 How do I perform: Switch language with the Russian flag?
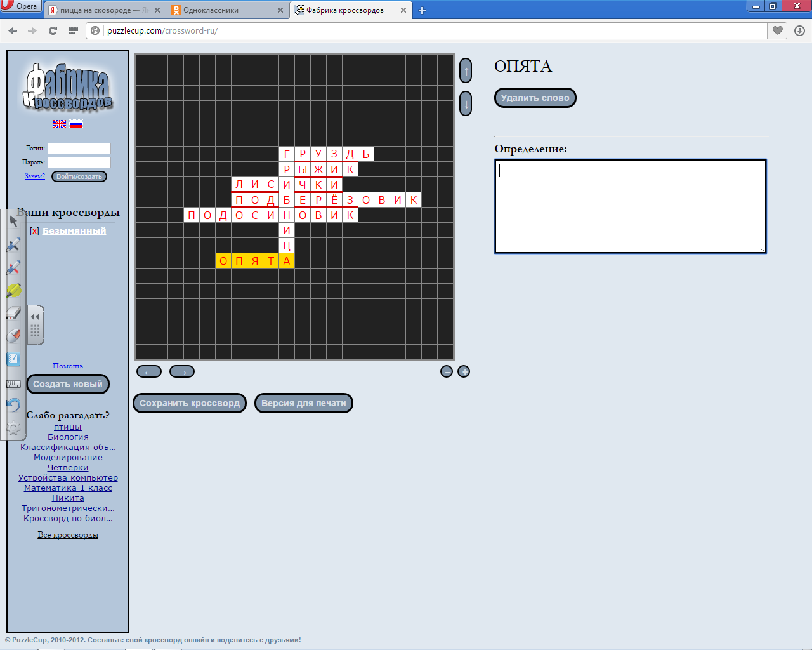[76, 124]
